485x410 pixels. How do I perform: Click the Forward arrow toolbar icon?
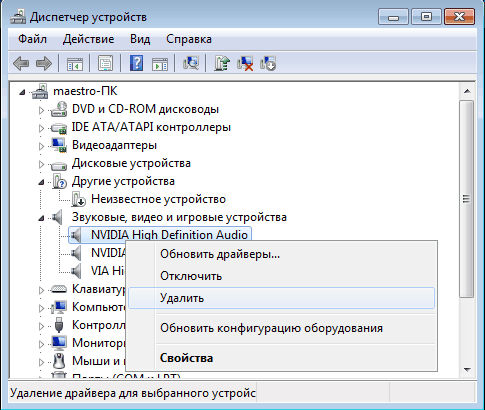(x=44, y=63)
